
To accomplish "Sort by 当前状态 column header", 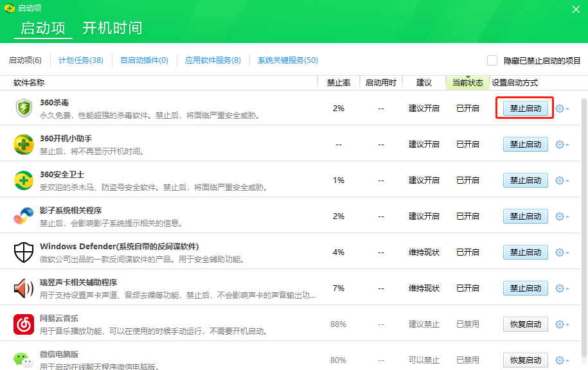I will 468,83.
